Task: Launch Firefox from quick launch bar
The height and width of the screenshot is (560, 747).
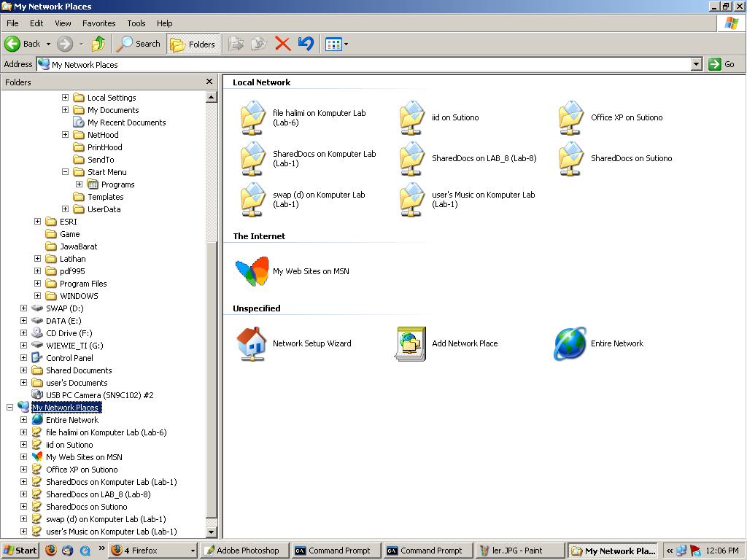Action: tap(51, 551)
